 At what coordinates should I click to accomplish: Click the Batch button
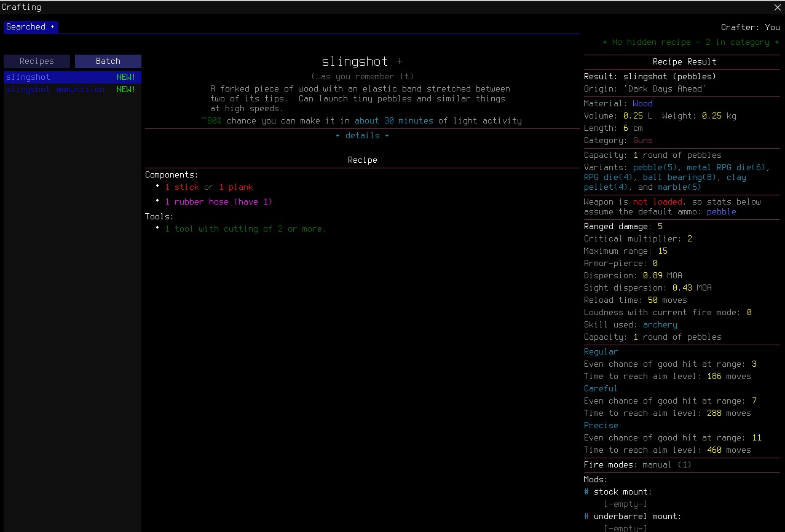click(108, 61)
